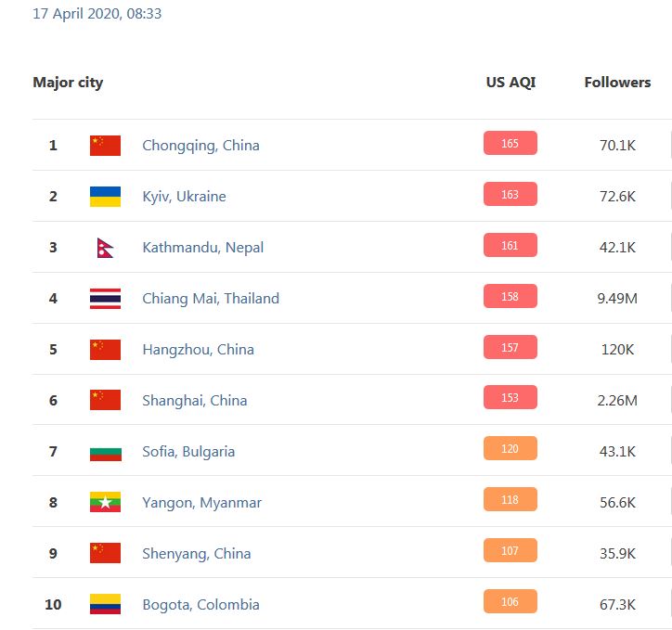672x630 pixels.
Task: Click the red AQI badge showing 165
Action: (x=510, y=144)
